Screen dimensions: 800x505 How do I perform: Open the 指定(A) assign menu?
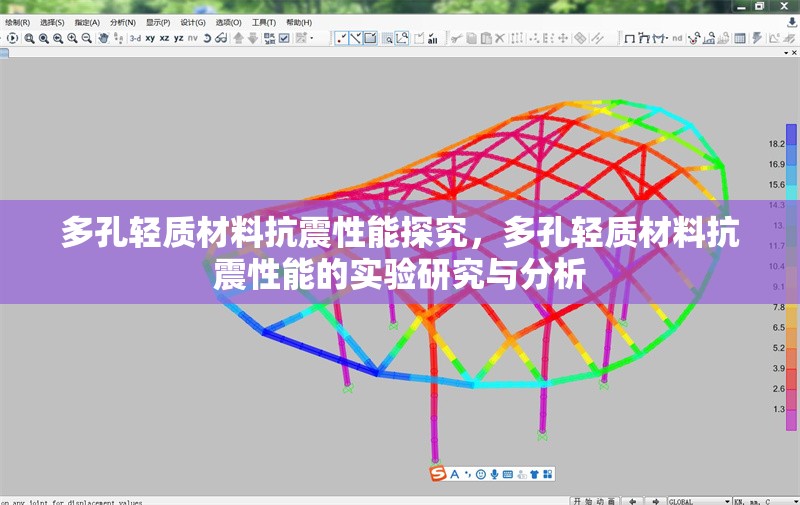[87, 22]
